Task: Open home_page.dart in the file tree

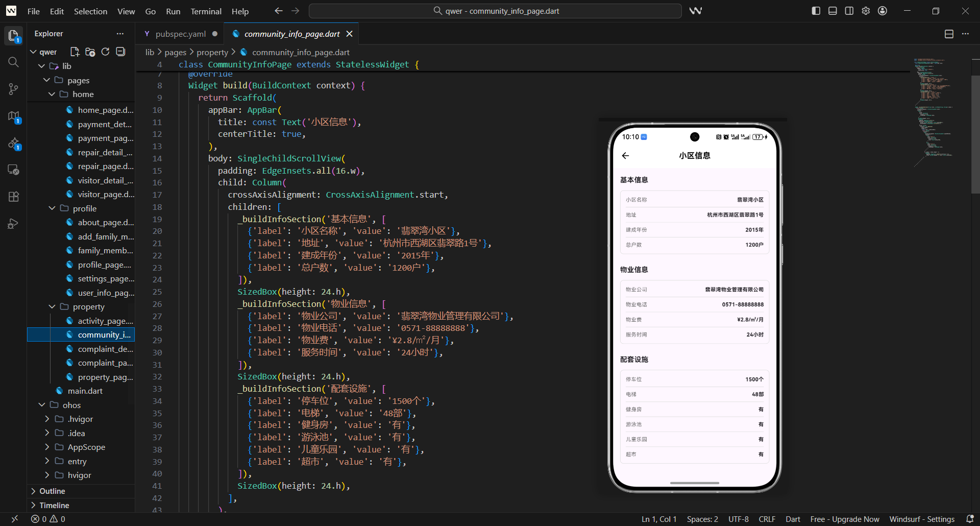Action: coord(105,110)
